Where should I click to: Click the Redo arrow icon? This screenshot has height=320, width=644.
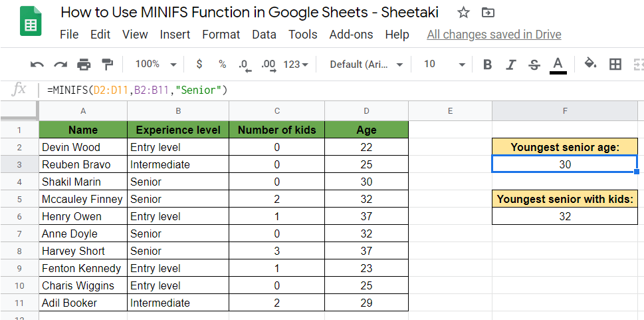(x=60, y=65)
